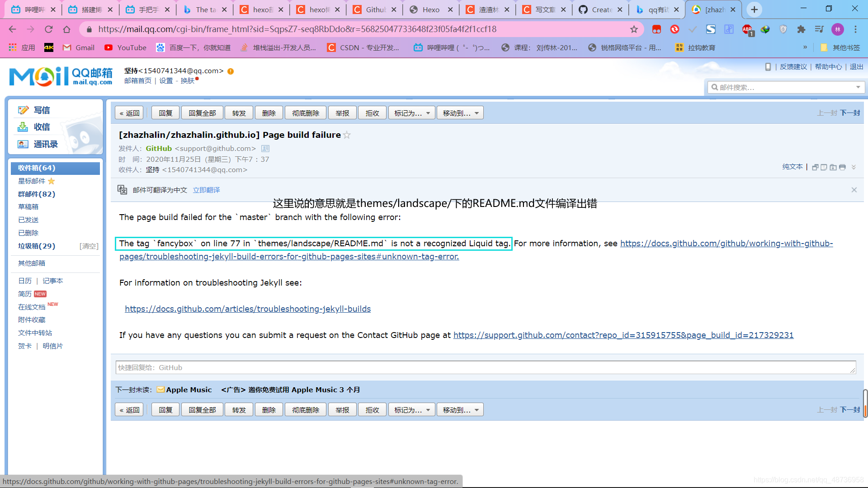
Task: Switch to 纯文本 plain text view
Action: (793, 167)
